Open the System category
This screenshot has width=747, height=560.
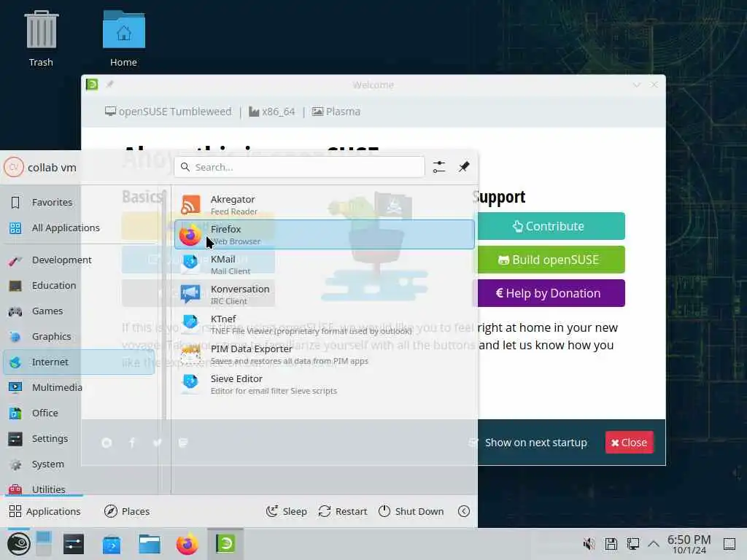[x=79, y=464]
